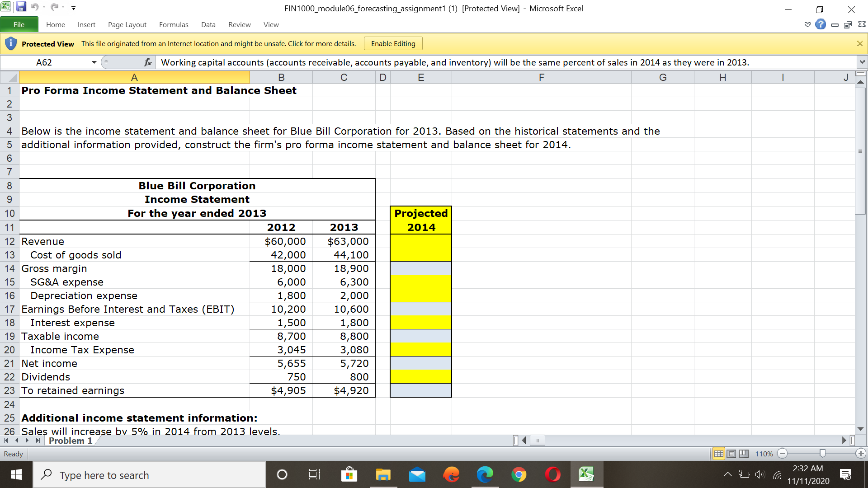Click the 110% zoom level button
The image size is (868, 488).
(764, 454)
